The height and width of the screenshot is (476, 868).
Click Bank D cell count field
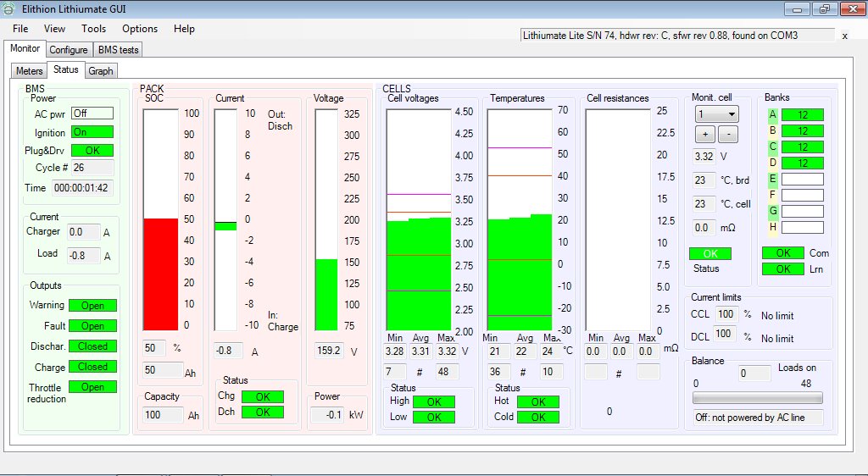coord(803,163)
